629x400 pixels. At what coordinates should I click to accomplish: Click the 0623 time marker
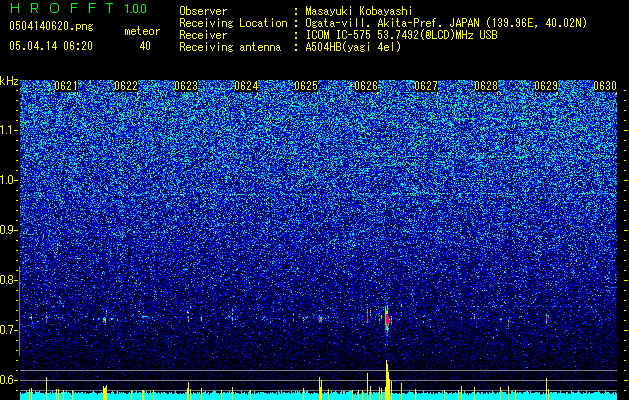point(186,86)
